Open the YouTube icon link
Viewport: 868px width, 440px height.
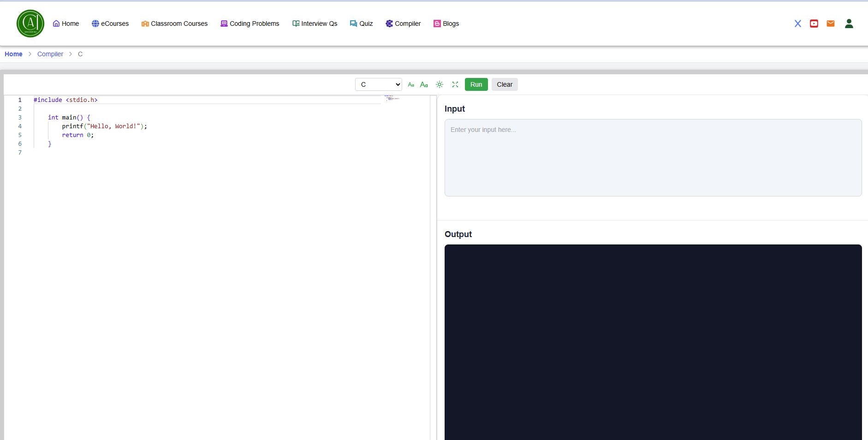coord(814,24)
